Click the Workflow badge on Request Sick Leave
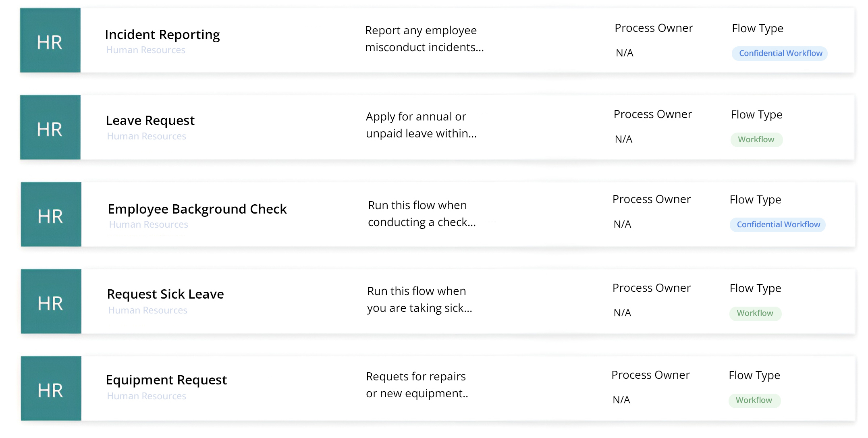 pyautogui.click(x=755, y=313)
